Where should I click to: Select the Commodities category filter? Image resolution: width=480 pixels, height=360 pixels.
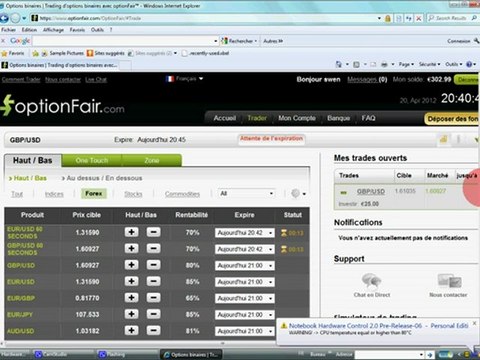click(182, 194)
